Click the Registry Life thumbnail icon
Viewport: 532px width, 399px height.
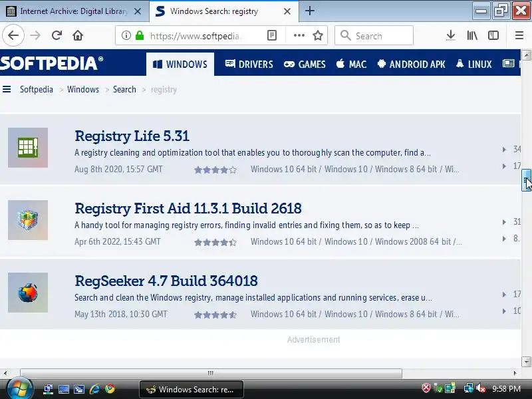pyautogui.click(x=28, y=148)
